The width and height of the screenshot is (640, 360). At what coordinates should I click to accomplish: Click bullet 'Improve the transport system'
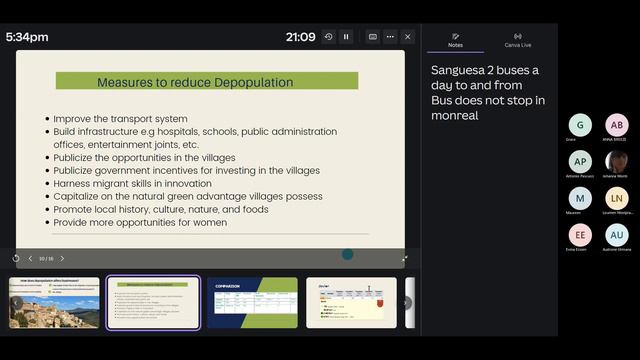coord(120,119)
